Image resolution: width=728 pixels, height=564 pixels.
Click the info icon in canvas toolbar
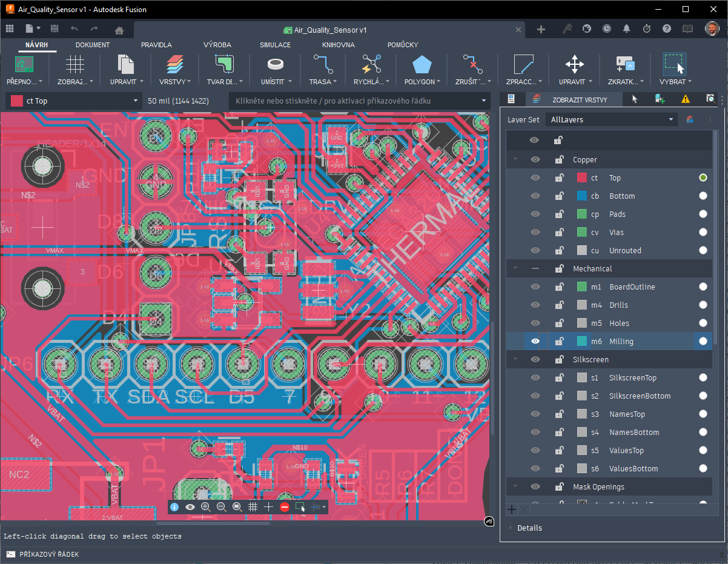(174, 507)
